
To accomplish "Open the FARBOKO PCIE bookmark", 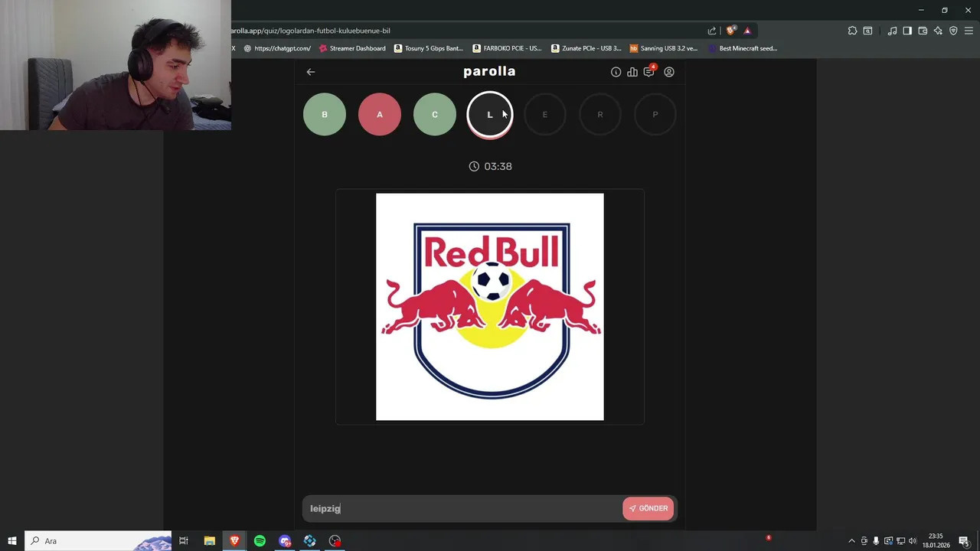I will pyautogui.click(x=507, y=48).
